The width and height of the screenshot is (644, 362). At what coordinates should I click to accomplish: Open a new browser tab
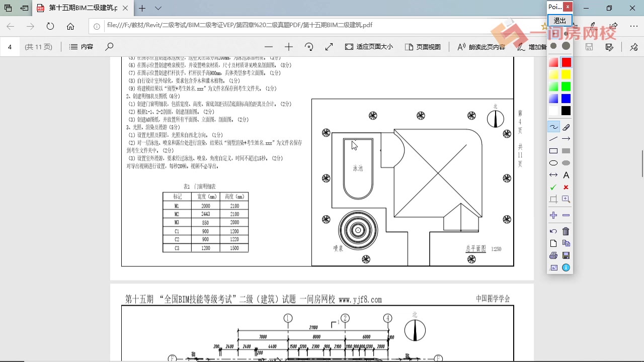pos(141,8)
